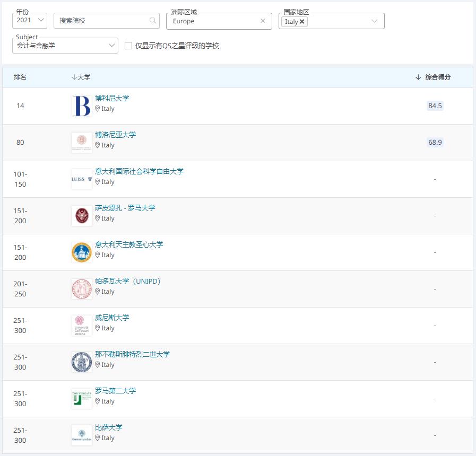Sort by 大学 column header
The image size is (476, 456).
81,77
